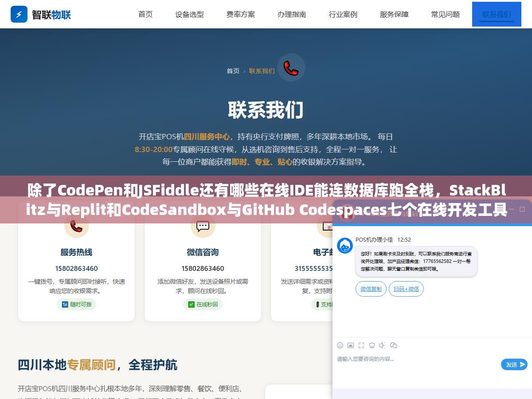The width and height of the screenshot is (532, 399).
Task: Click the chat bubble icon on 微信咨询 card
Action: tap(203, 226)
